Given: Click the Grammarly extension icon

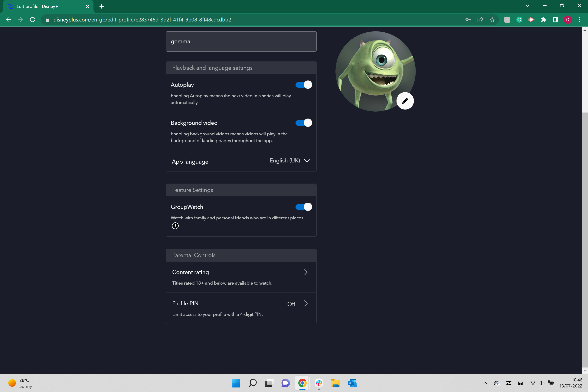Looking at the screenshot, I should click(x=520, y=19).
